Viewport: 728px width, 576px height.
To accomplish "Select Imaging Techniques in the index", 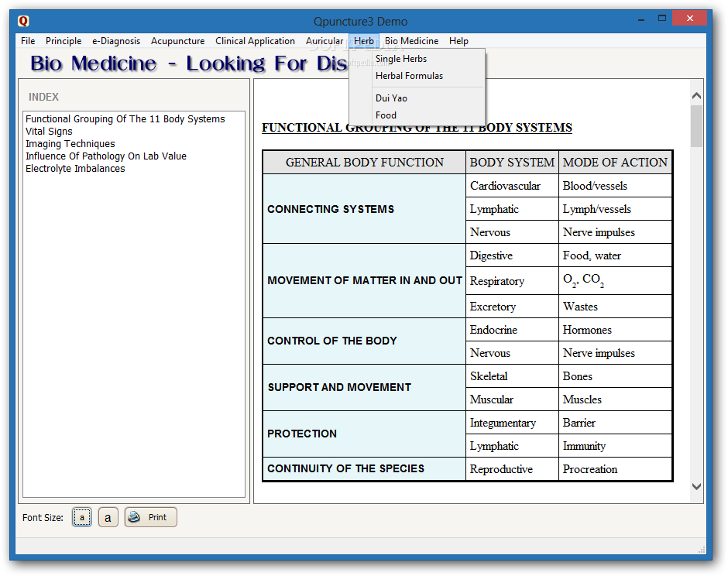I will 70,144.
